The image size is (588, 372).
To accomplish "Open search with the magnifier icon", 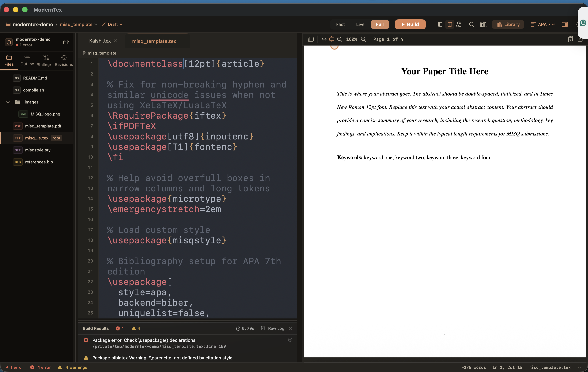I will tap(472, 24).
